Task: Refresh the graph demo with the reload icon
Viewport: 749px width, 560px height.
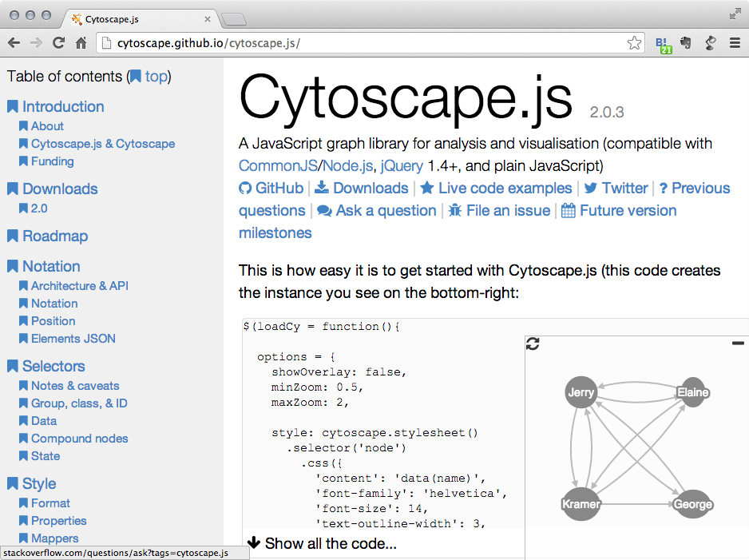Action: (x=533, y=344)
